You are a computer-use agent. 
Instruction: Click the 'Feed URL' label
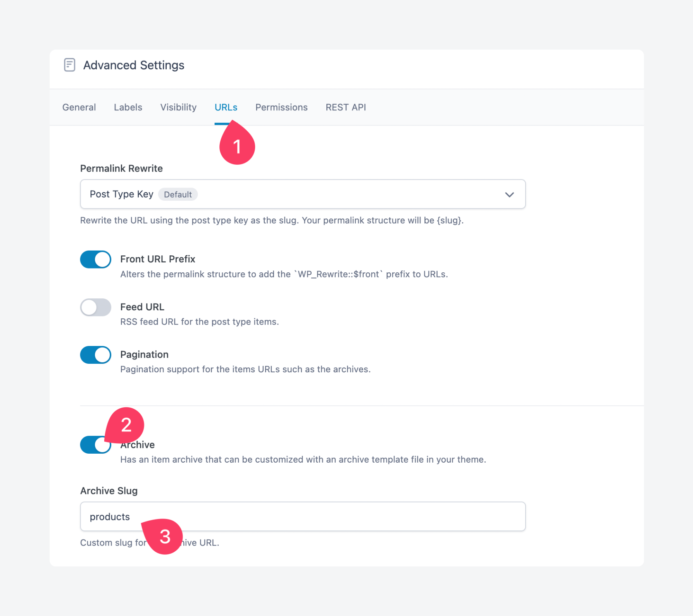(142, 307)
